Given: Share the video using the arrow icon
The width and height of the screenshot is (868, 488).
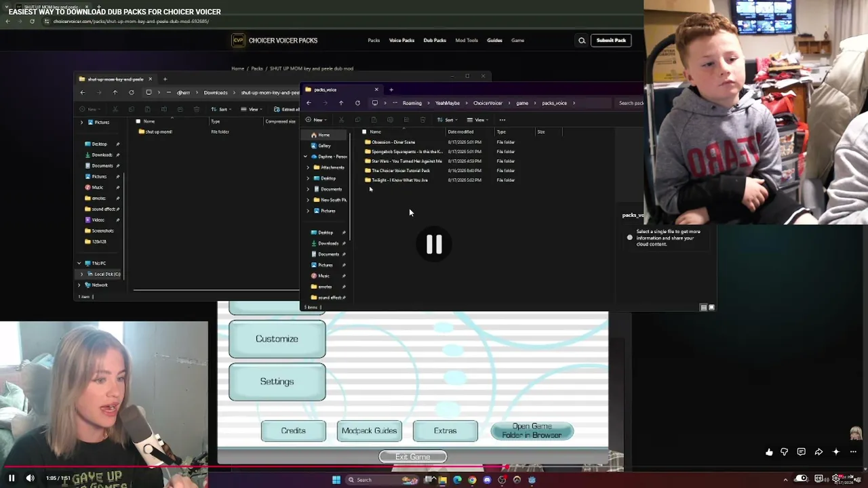Looking at the screenshot, I should coord(818,452).
